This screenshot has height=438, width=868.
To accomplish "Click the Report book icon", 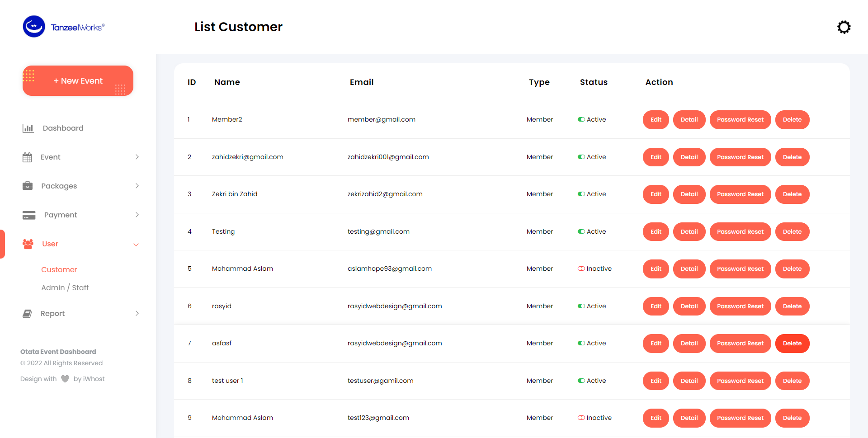I will click(x=27, y=314).
